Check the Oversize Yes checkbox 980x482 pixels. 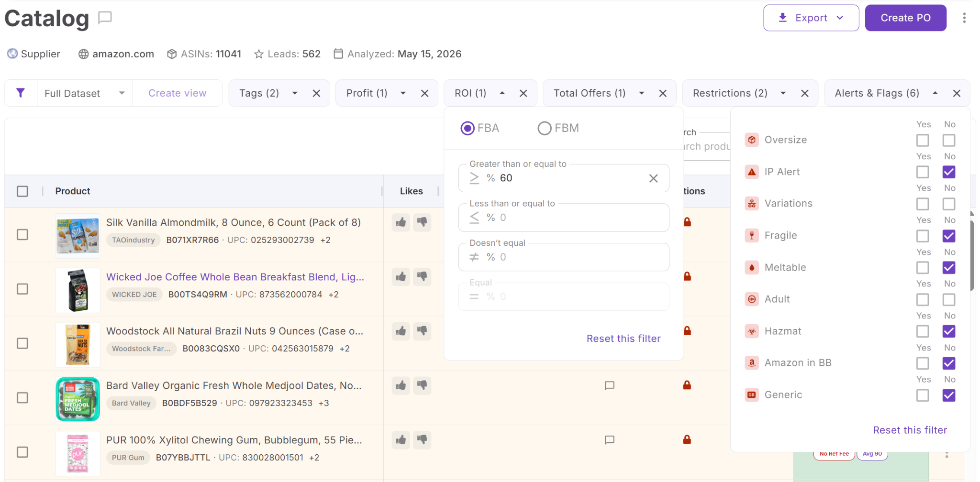[x=923, y=140]
